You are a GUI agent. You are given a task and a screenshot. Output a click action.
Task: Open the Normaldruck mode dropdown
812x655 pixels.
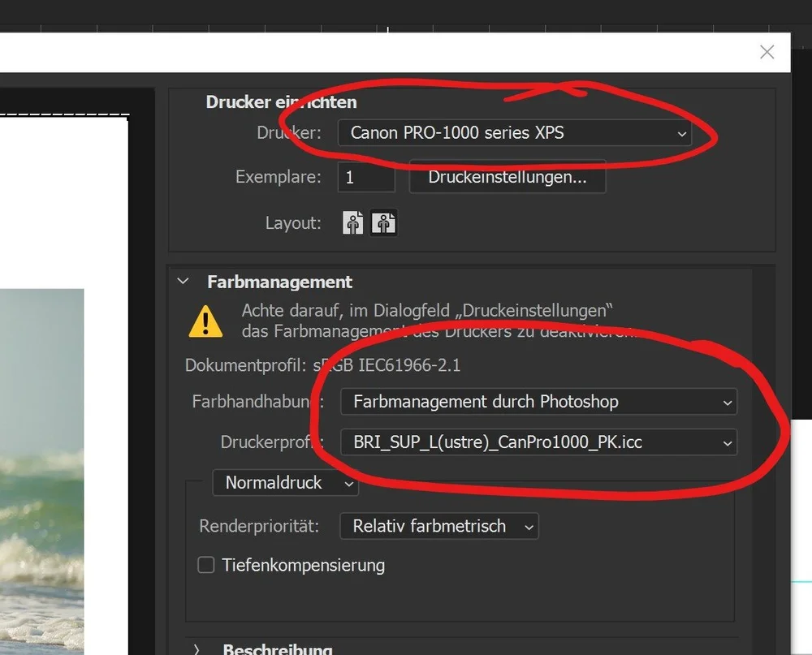[285, 483]
